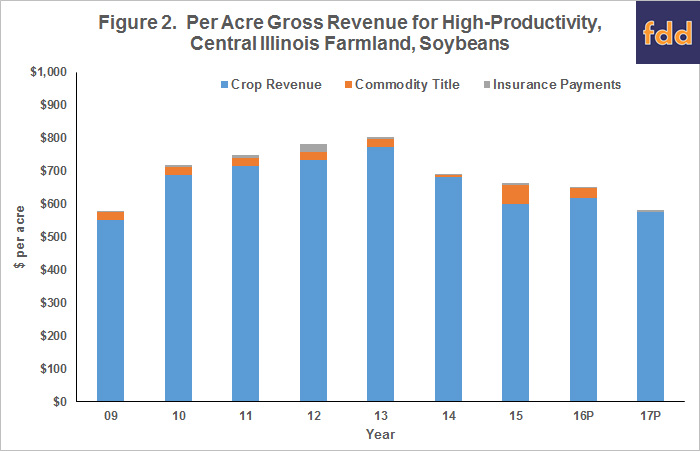Screen dimensions: 700x451
Task: Click the orange commodity segment for year 15
Action: point(516,195)
